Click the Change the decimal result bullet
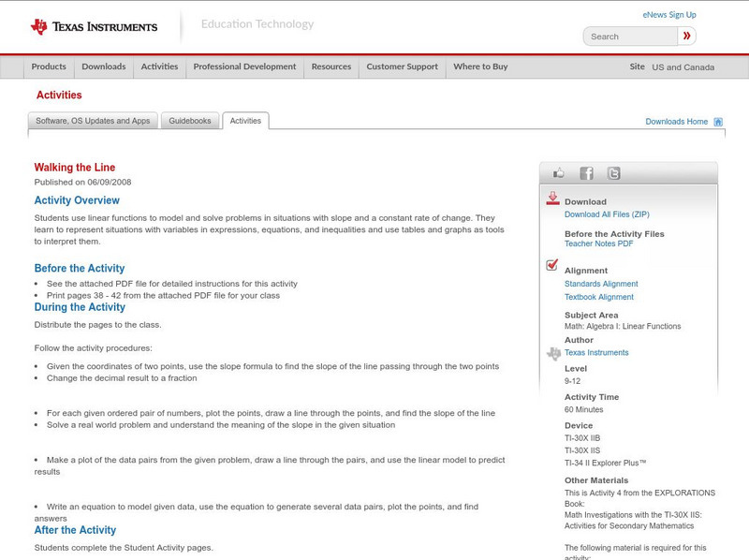Viewport: 749px width, 560px height. point(122,378)
